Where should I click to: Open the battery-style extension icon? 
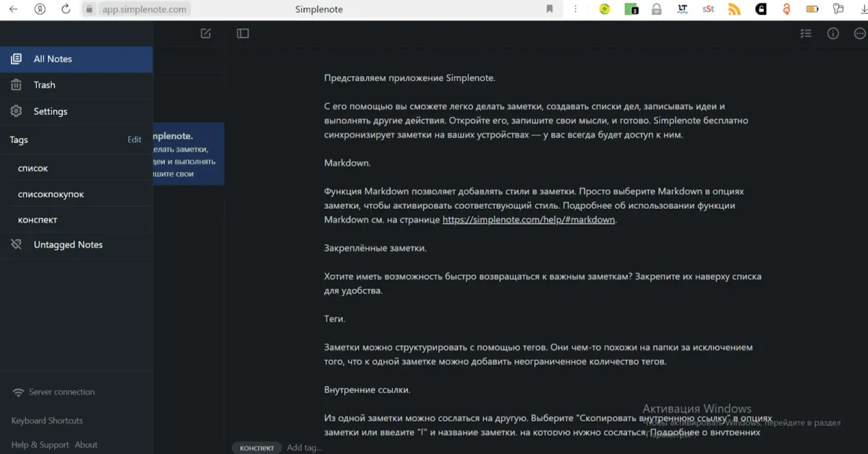click(811, 9)
